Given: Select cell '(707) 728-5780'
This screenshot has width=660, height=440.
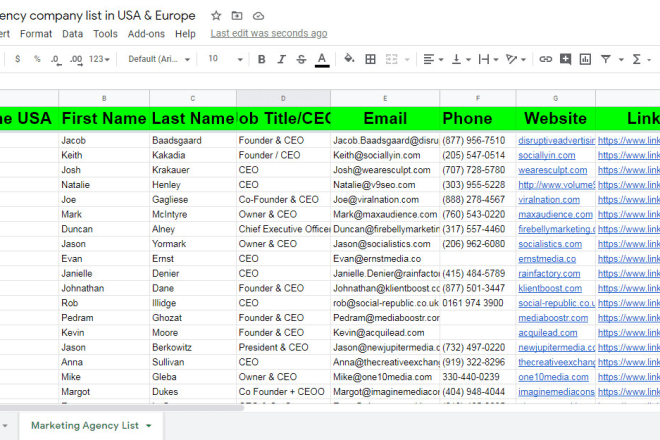Looking at the screenshot, I should click(x=478, y=170).
